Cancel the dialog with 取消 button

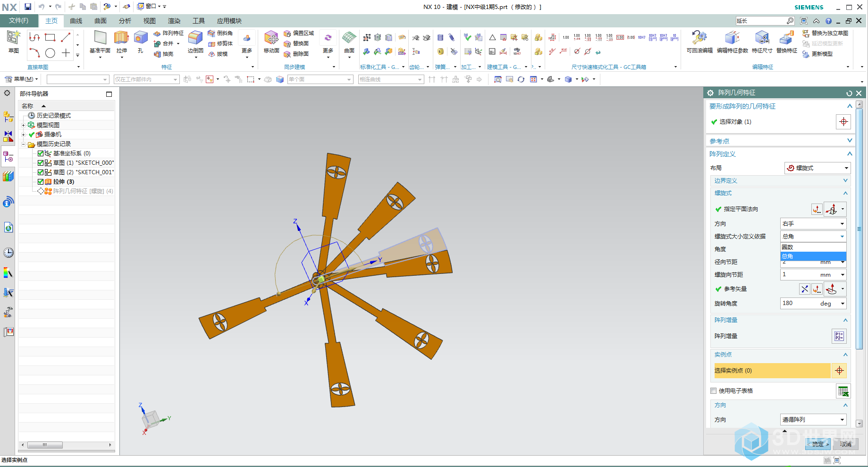coord(846,444)
